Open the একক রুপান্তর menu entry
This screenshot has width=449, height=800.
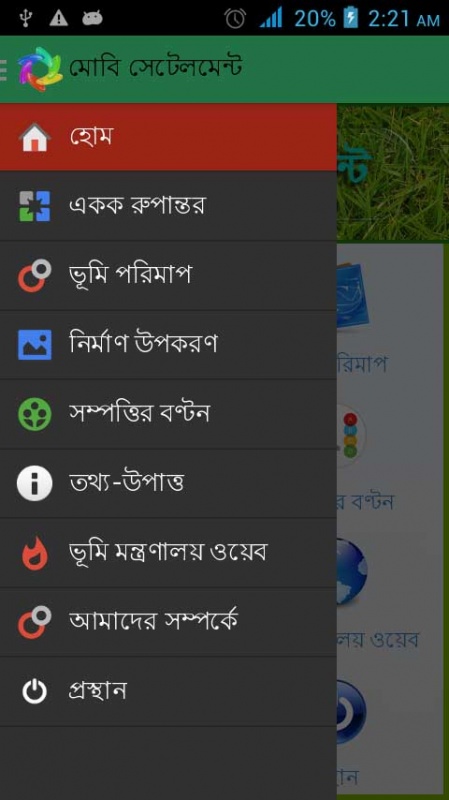coord(168,206)
